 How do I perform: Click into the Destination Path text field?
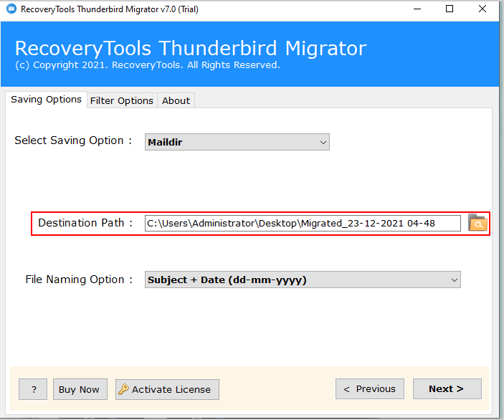pyautogui.click(x=303, y=224)
